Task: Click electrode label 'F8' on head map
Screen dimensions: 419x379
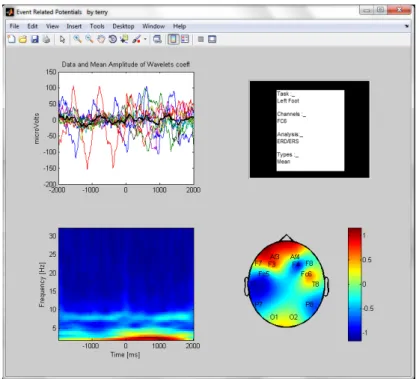Action: point(309,263)
